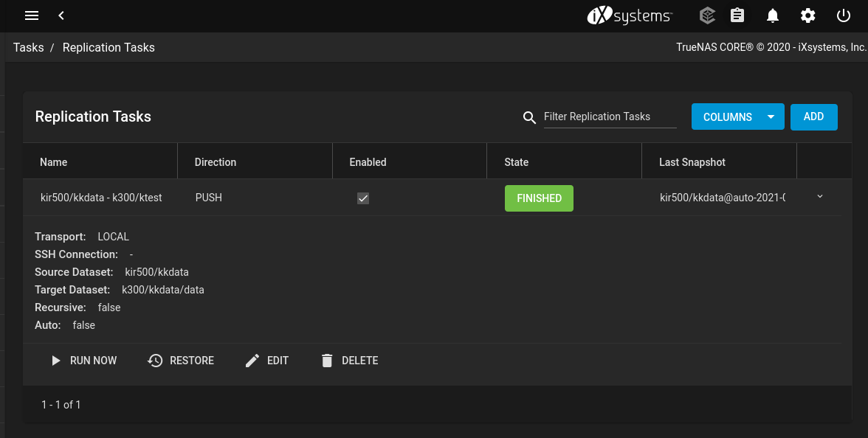This screenshot has height=438, width=868.
Task: Open the task manager clipboard icon
Action: (737, 15)
